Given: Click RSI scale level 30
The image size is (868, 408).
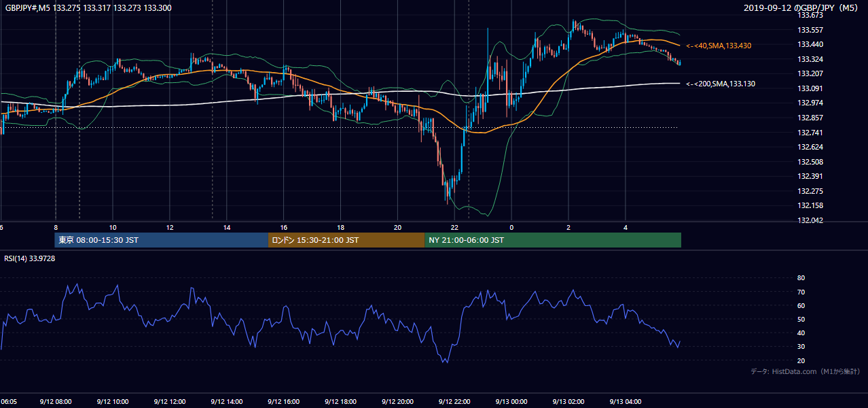Looking at the screenshot, I should 801,347.
